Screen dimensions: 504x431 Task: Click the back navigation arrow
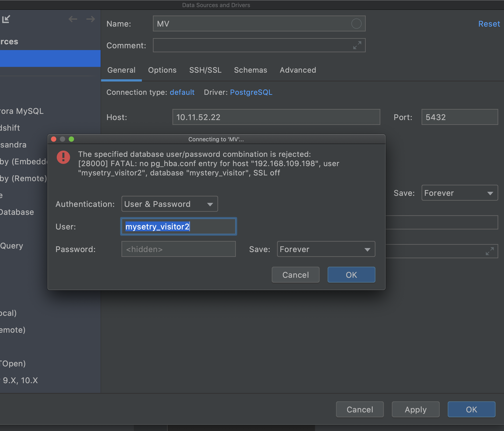73,19
